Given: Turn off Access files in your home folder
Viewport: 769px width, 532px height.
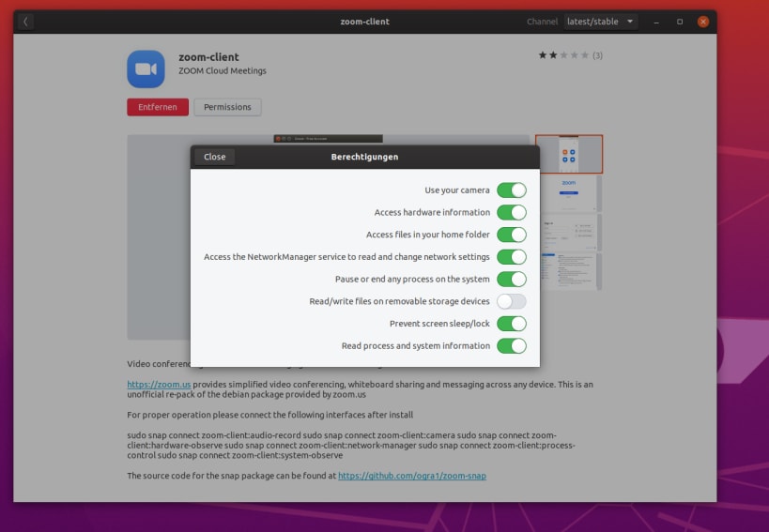Looking at the screenshot, I should tap(512, 235).
